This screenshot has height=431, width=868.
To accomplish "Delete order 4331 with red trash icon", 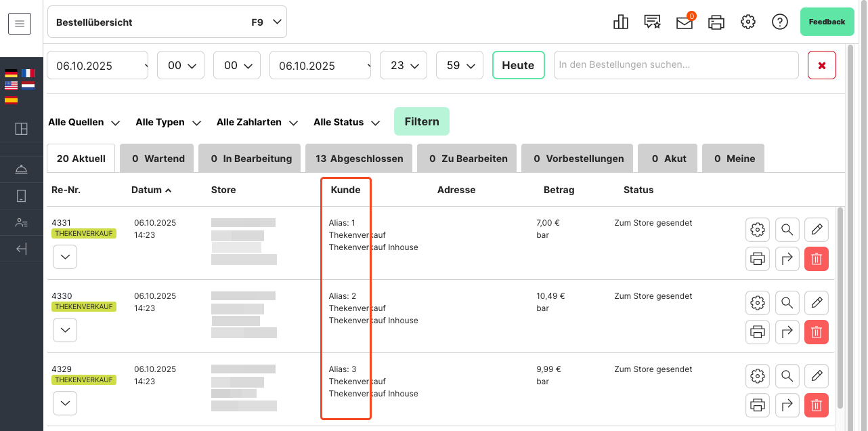I will 816,259.
